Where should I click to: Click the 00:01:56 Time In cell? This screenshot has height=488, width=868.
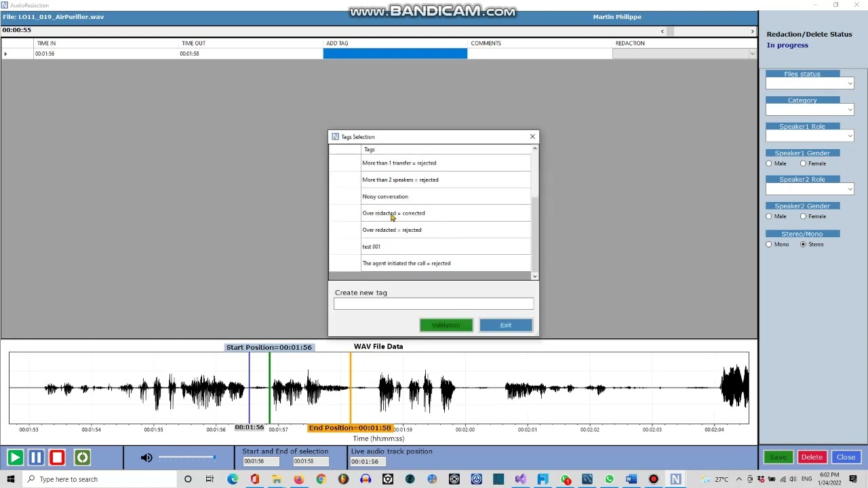coord(106,54)
